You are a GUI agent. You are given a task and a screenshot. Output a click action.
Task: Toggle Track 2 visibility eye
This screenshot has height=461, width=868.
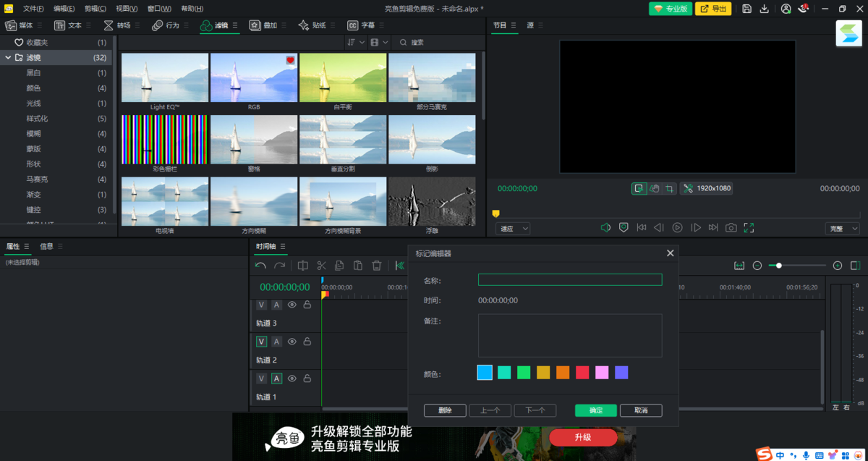click(x=292, y=342)
